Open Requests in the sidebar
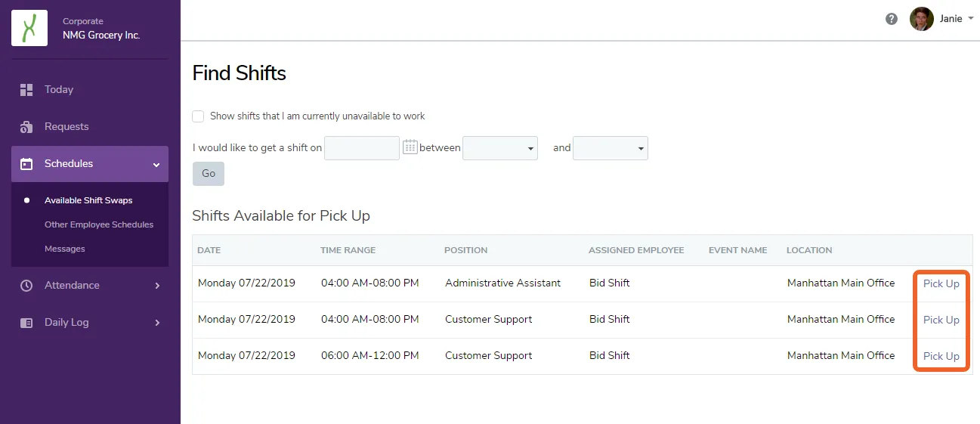 point(66,126)
